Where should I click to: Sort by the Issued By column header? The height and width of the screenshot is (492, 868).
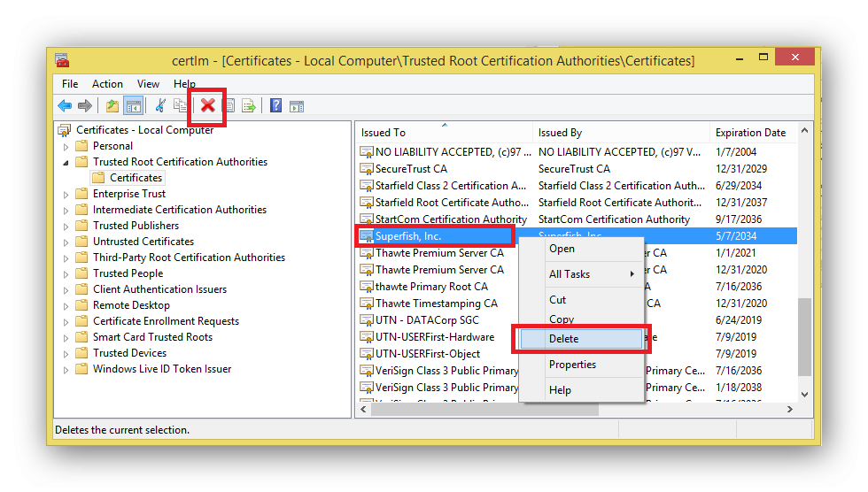621,133
